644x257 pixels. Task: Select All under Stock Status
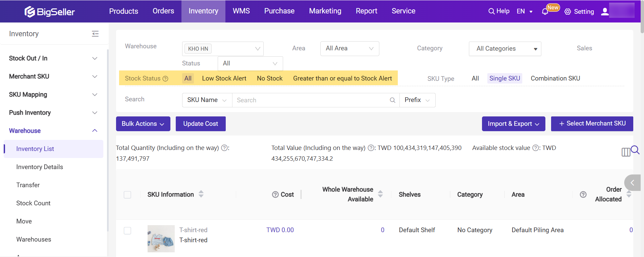tap(188, 79)
